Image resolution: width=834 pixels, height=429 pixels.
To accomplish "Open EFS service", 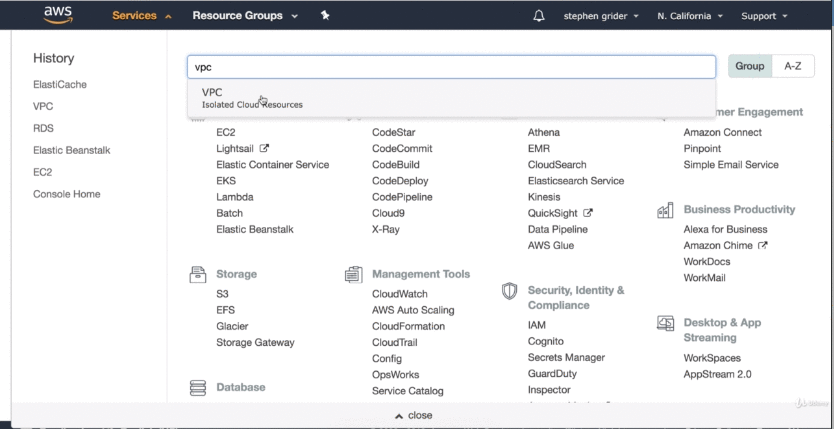I will 226,310.
